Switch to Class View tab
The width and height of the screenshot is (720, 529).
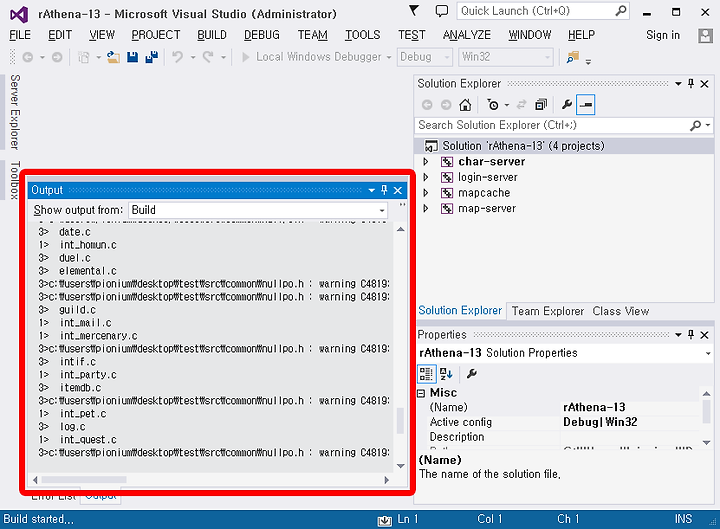(621, 311)
